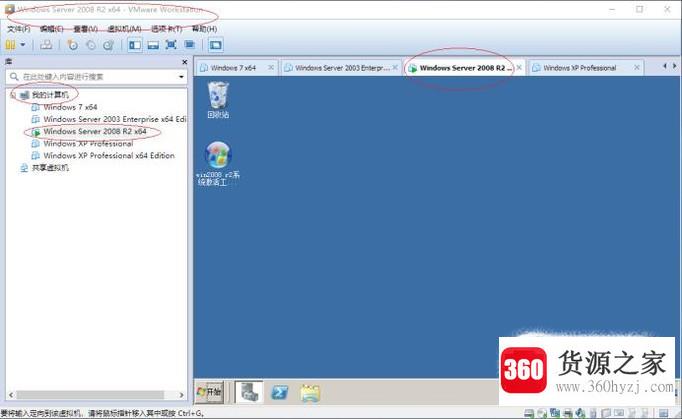The image size is (682, 419).
Task: Click the library horizontal scrollbar thumb
Action: coord(90,395)
